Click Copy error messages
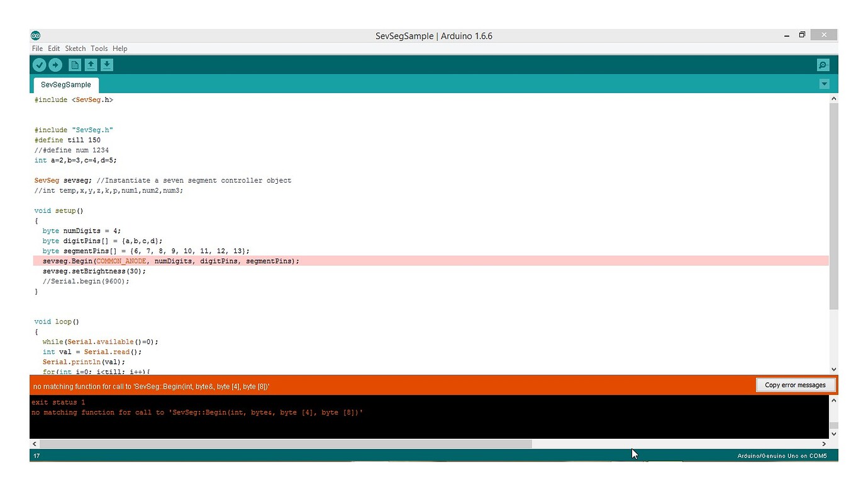 (795, 385)
